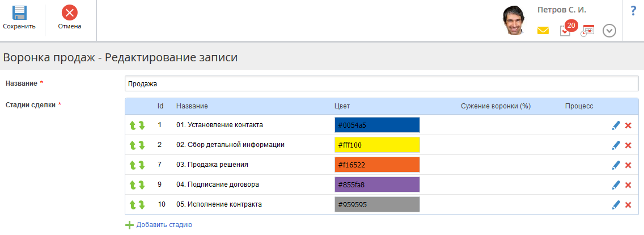Click the help question mark

pos(633,10)
